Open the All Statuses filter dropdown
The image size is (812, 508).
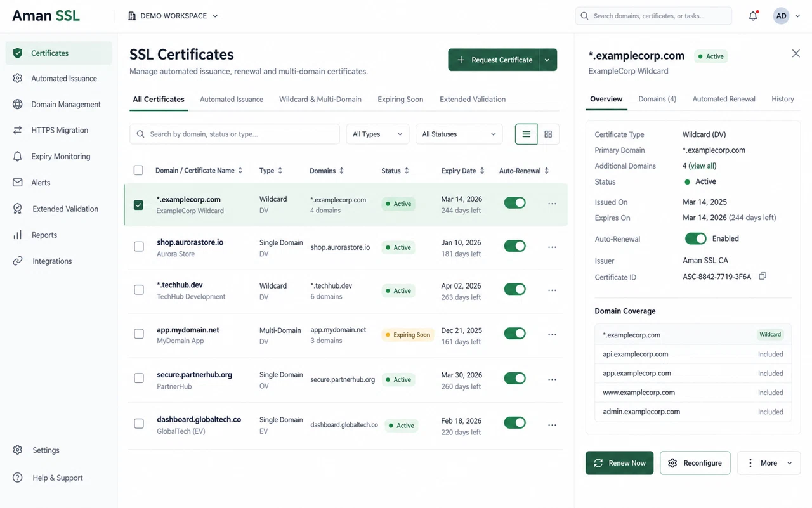(x=459, y=134)
